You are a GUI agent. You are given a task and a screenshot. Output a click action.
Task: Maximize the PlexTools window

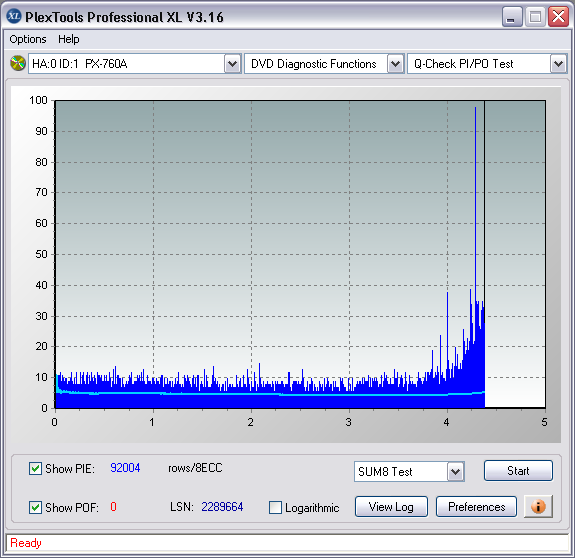click(535, 17)
